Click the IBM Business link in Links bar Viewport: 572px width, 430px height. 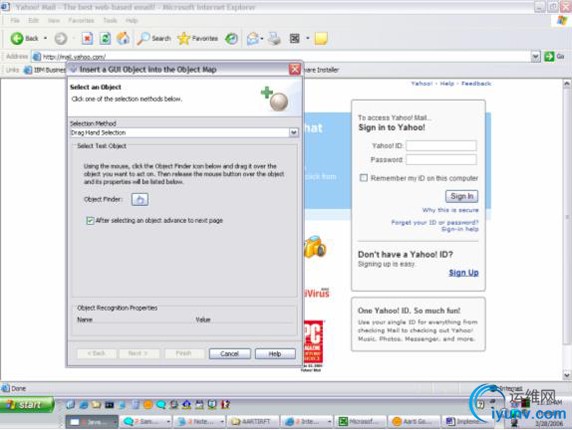pos(45,70)
